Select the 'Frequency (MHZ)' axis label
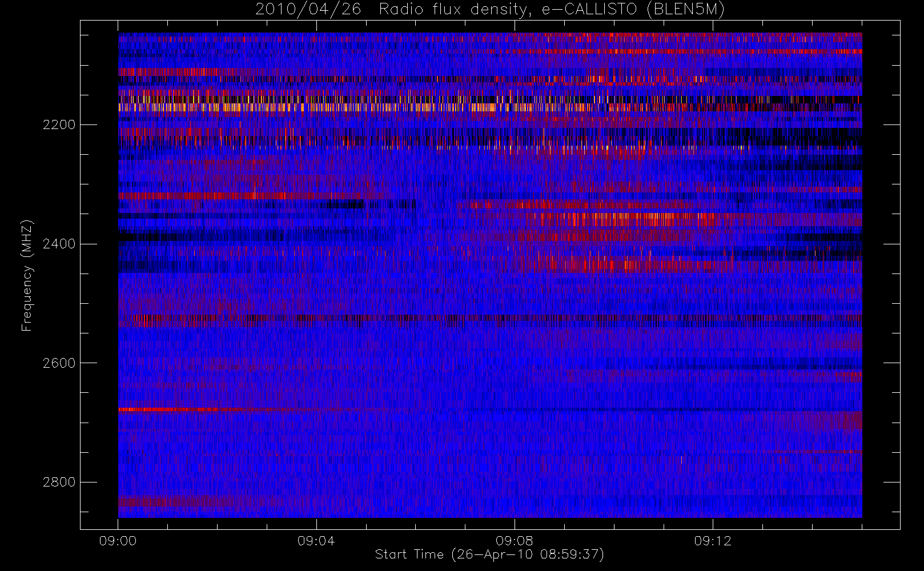924x571 pixels. 27,275
